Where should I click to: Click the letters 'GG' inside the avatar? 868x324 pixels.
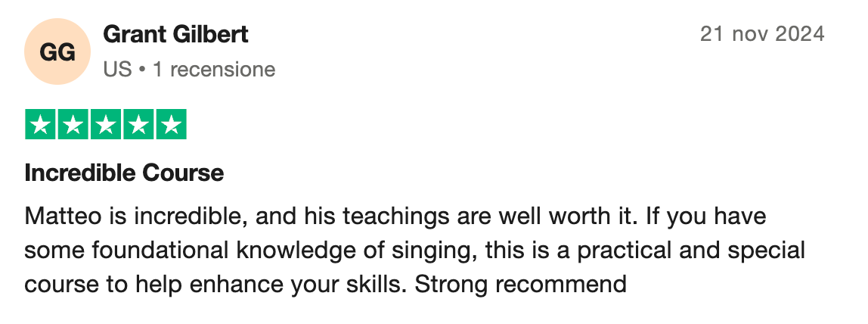pos(57,52)
